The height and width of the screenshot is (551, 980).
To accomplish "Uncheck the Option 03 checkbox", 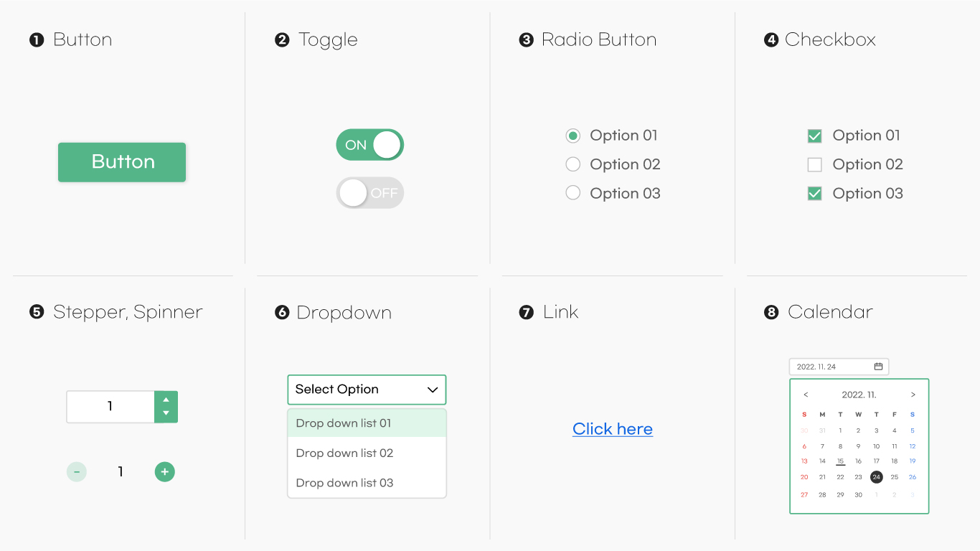I will [814, 194].
